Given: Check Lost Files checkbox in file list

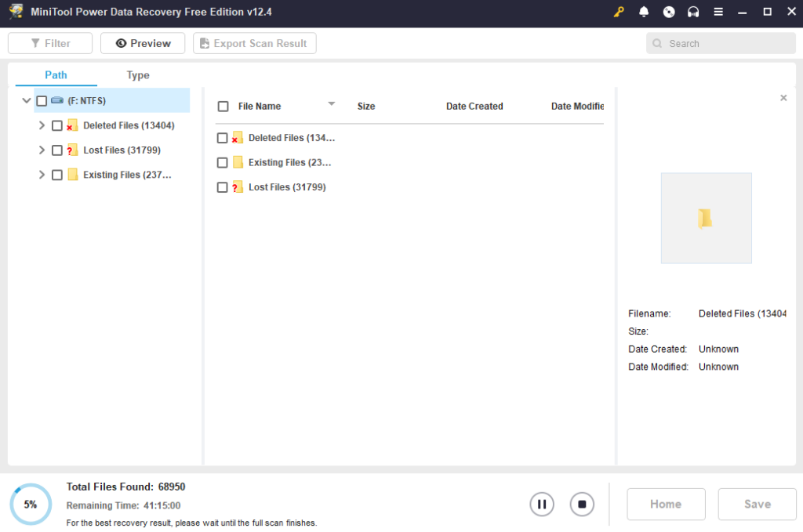Looking at the screenshot, I should (x=222, y=186).
